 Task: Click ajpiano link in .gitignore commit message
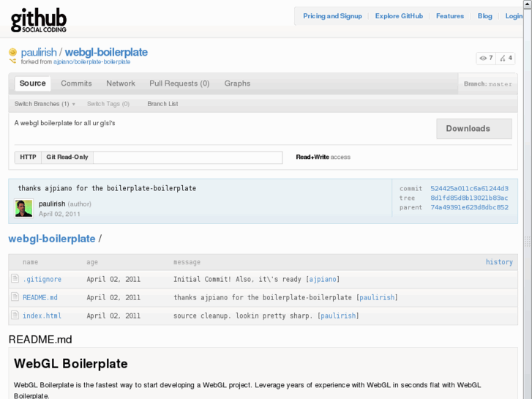pos(322,279)
